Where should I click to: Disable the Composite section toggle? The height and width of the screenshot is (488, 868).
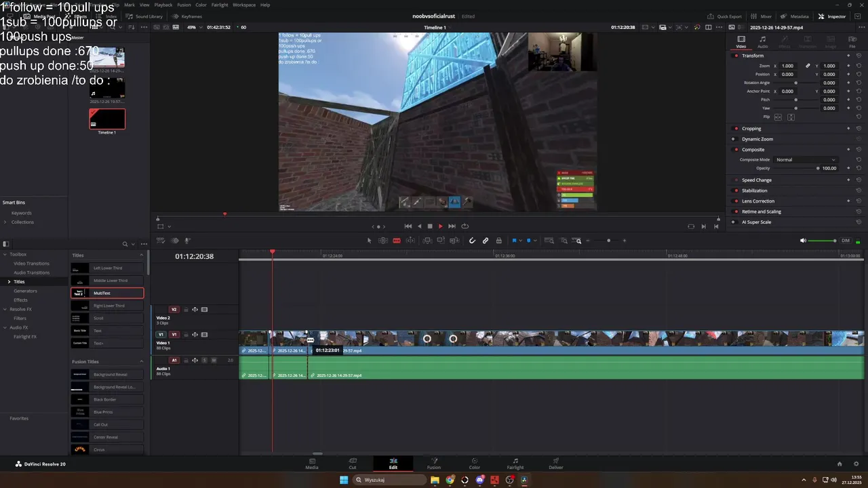coord(734,150)
